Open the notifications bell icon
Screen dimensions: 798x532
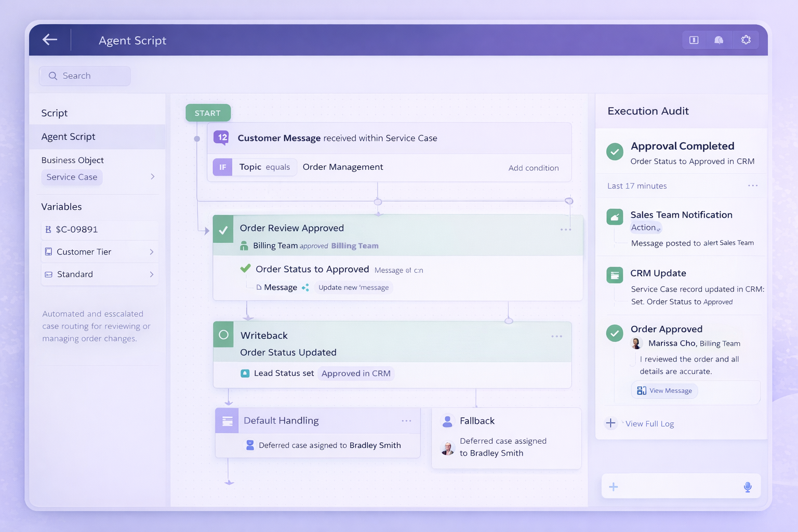click(719, 40)
